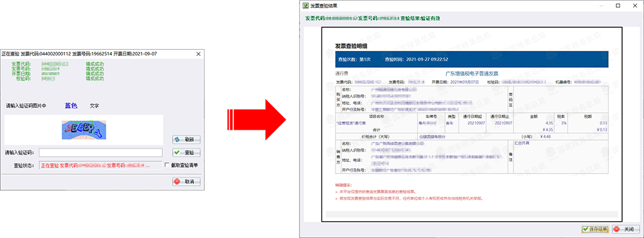Click the 刷新 refresh captcha icon
This screenshot has height=238, width=644.
186,139
